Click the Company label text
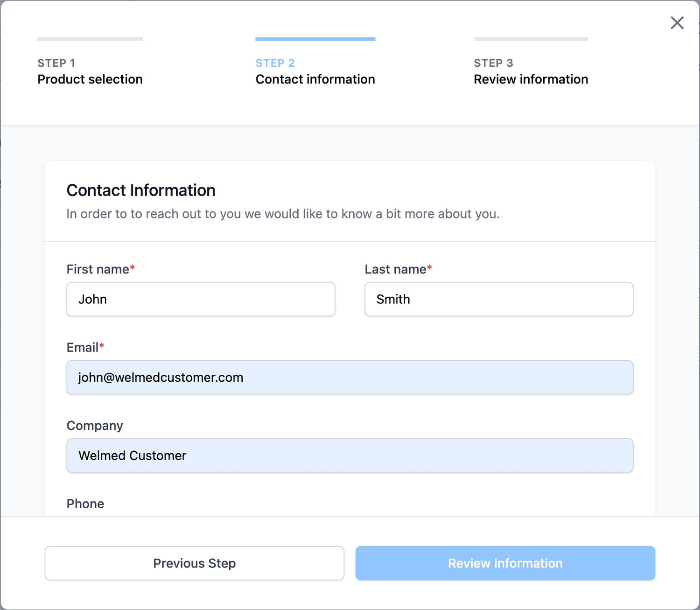700x610 pixels. pyautogui.click(x=95, y=426)
